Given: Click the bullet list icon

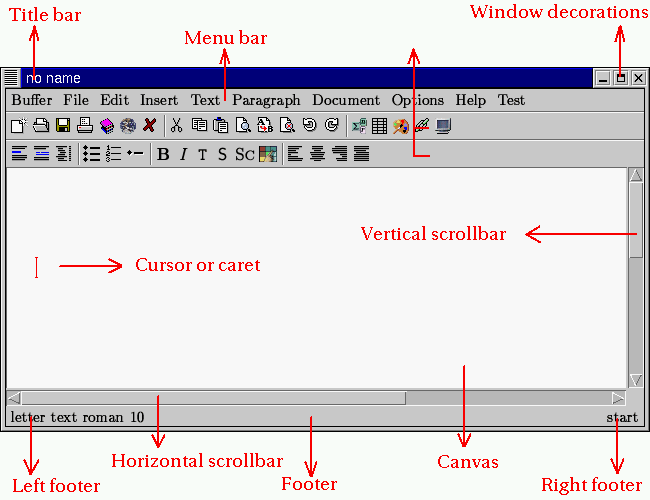Looking at the screenshot, I should (91, 154).
